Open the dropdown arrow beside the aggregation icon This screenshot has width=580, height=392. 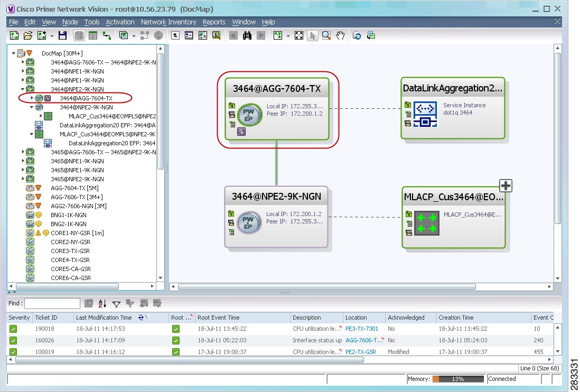pyautogui.click(x=134, y=36)
